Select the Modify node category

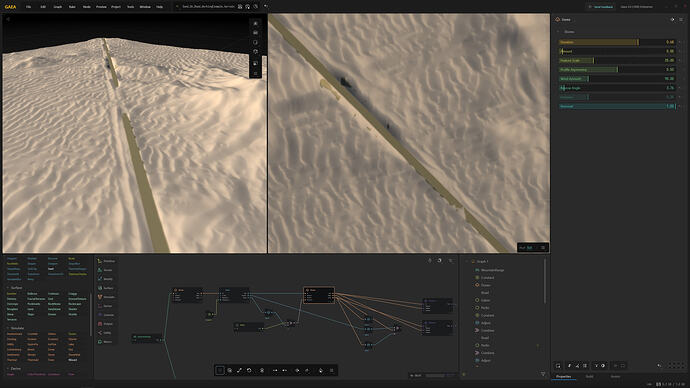click(106, 279)
